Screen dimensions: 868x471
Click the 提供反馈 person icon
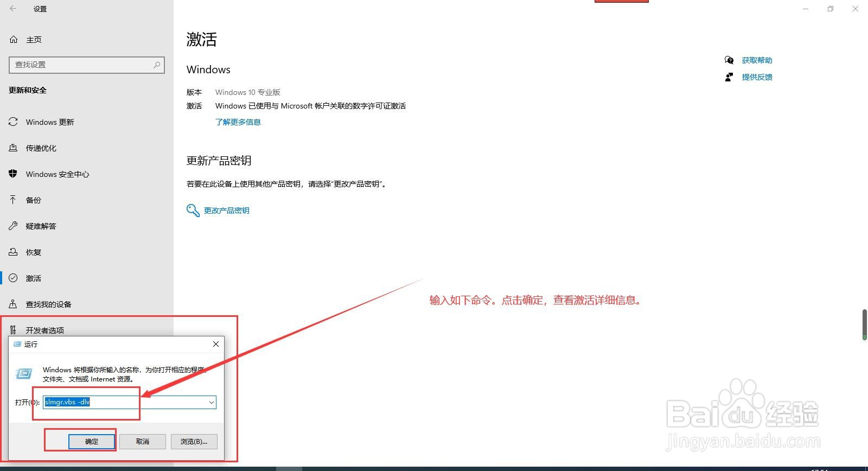[729, 77]
